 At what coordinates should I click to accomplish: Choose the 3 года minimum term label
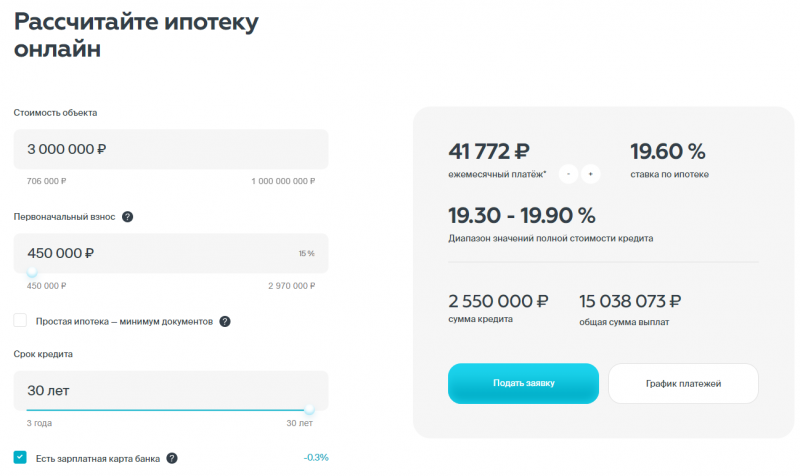click(39, 424)
